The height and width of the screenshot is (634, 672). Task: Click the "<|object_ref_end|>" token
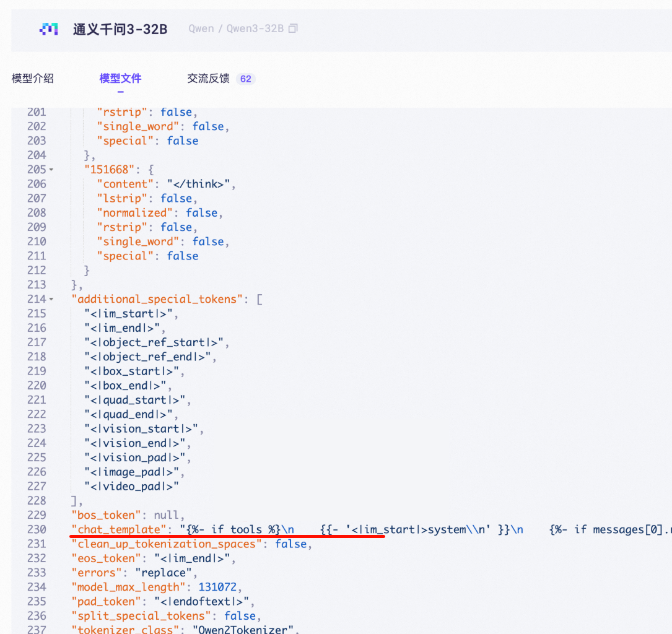click(147, 357)
